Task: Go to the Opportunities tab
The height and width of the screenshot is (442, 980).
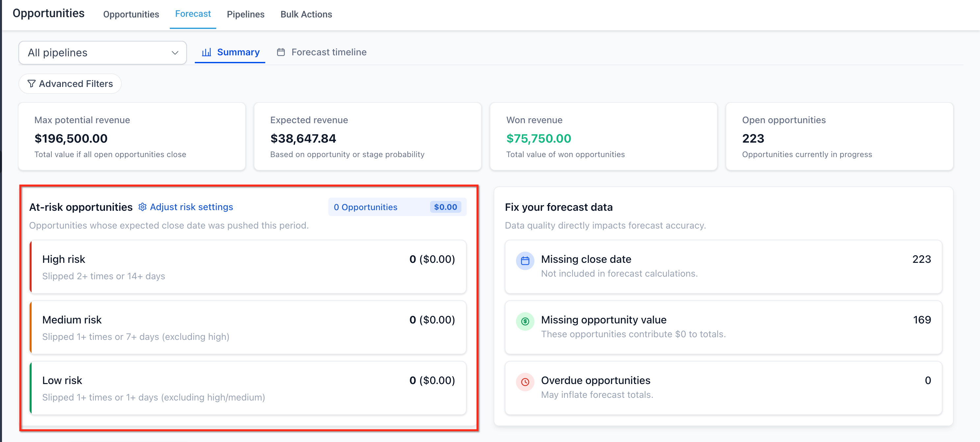Action: pyautogui.click(x=131, y=14)
